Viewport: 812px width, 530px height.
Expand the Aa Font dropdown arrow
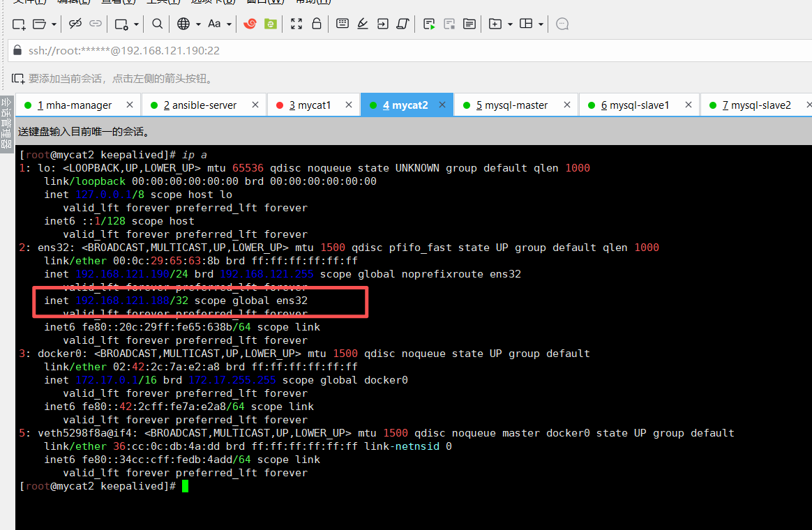pos(229,24)
